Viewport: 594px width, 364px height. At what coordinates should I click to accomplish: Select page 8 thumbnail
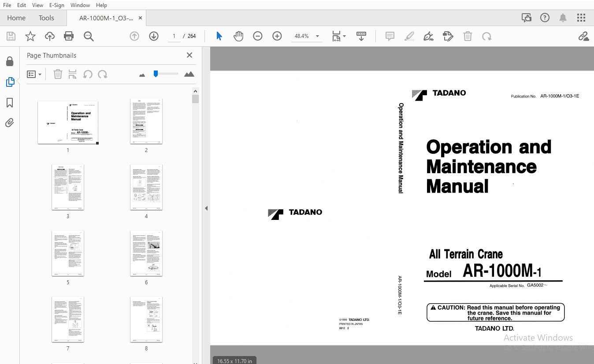[146, 319]
